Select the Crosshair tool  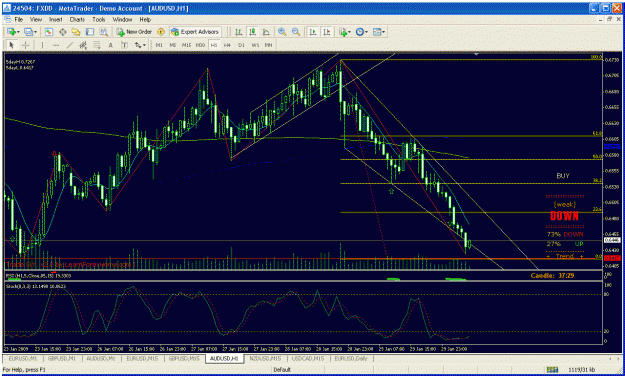[x=26, y=45]
